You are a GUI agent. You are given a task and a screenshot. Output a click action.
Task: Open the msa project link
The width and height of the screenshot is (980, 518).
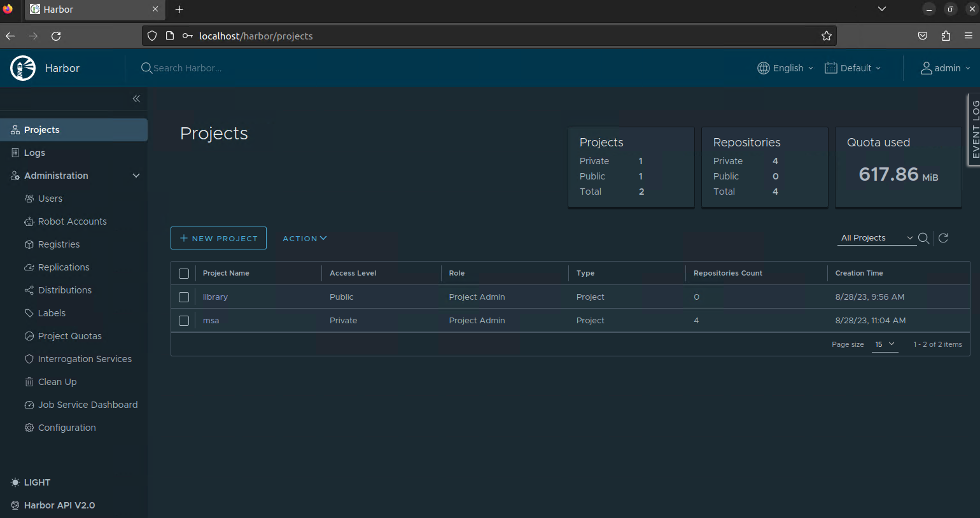211,321
